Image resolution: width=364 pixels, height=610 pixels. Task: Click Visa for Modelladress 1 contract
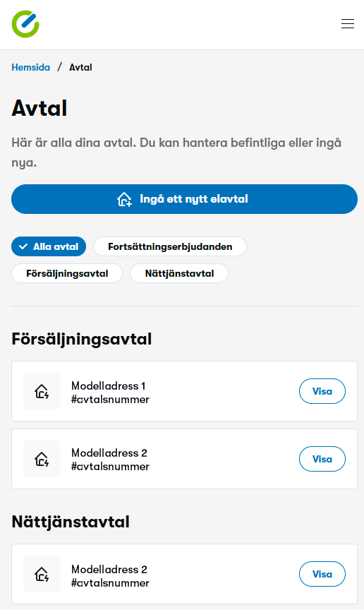pyautogui.click(x=322, y=391)
